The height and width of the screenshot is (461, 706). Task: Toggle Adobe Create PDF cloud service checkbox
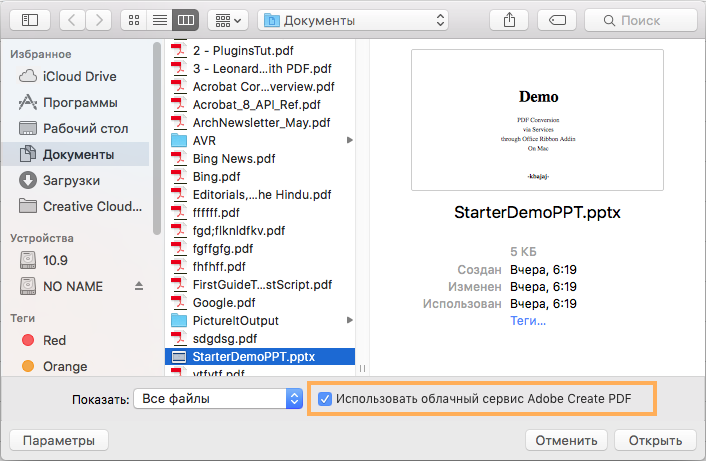pyautogui.click(x=325, y=399)
